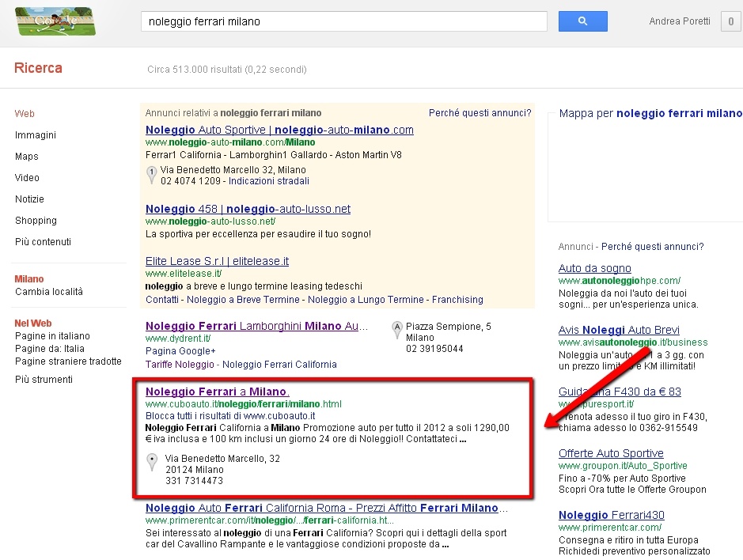Expand Più strumenti options

(44, 380)
